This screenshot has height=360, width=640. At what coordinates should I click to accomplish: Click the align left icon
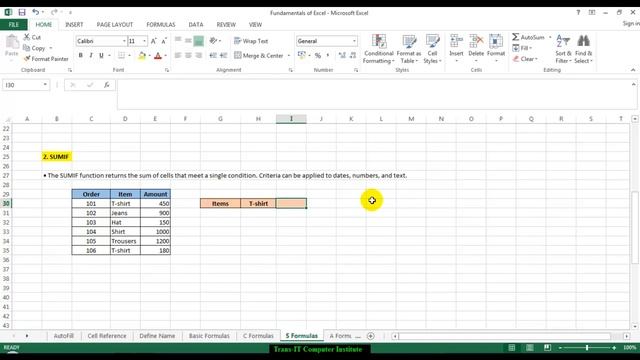(x=178, y=55)
